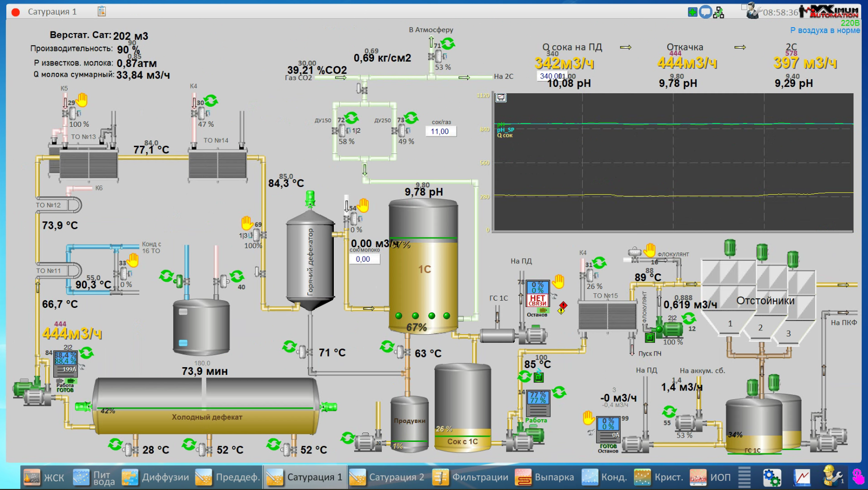The width and height of the screenshot is (868, 490).
Task: Toggle auto mode on valve 72 ДУ150
Action: [352, 118]
